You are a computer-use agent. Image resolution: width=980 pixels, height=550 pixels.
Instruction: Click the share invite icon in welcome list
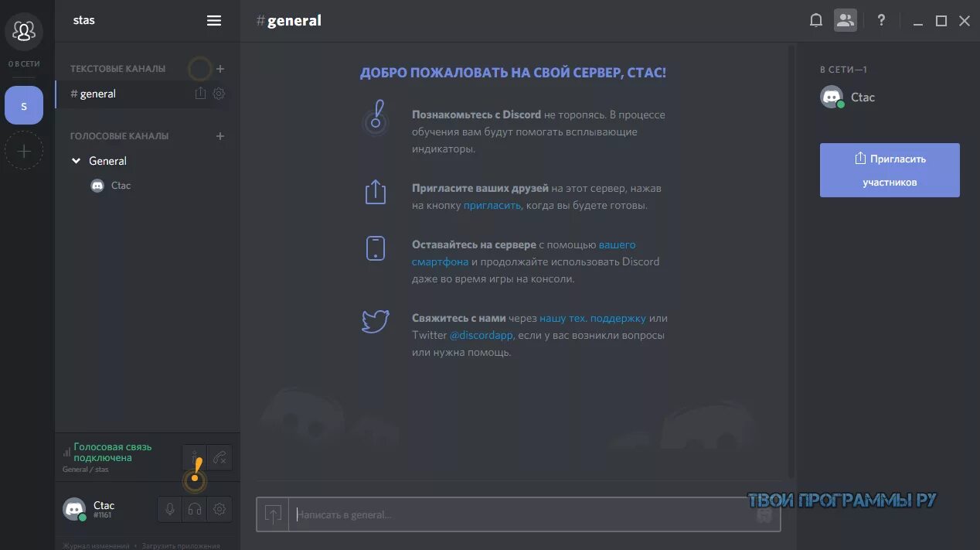(376, 192)
